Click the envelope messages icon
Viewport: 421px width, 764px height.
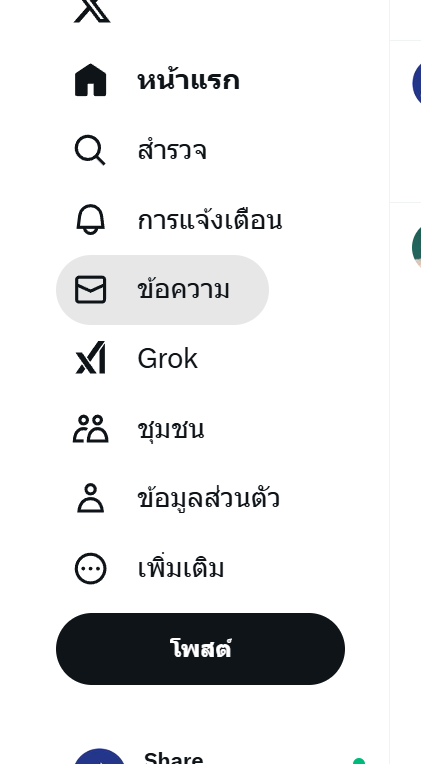click(91, 289)
